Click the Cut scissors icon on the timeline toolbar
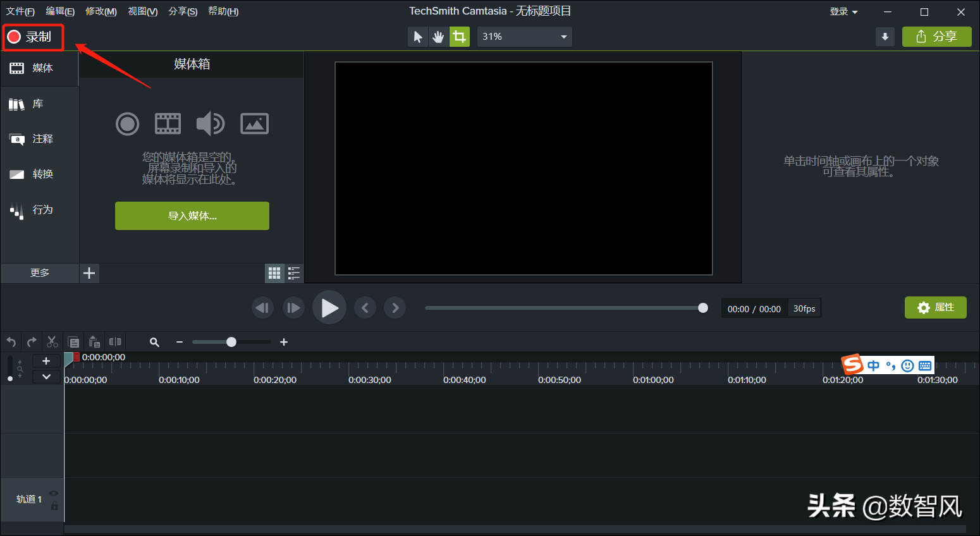The height and width of the screenshot is (536, 980). 52,342
